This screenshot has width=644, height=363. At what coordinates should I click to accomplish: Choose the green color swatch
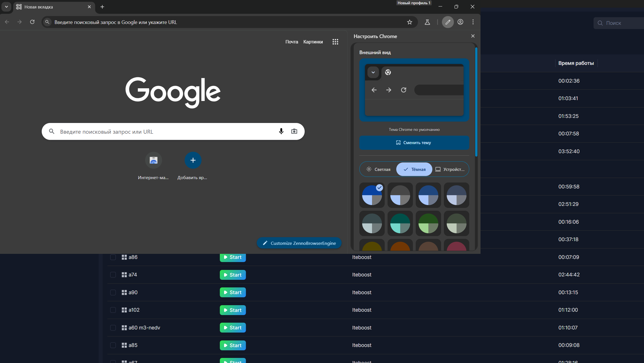coord(428,223)
